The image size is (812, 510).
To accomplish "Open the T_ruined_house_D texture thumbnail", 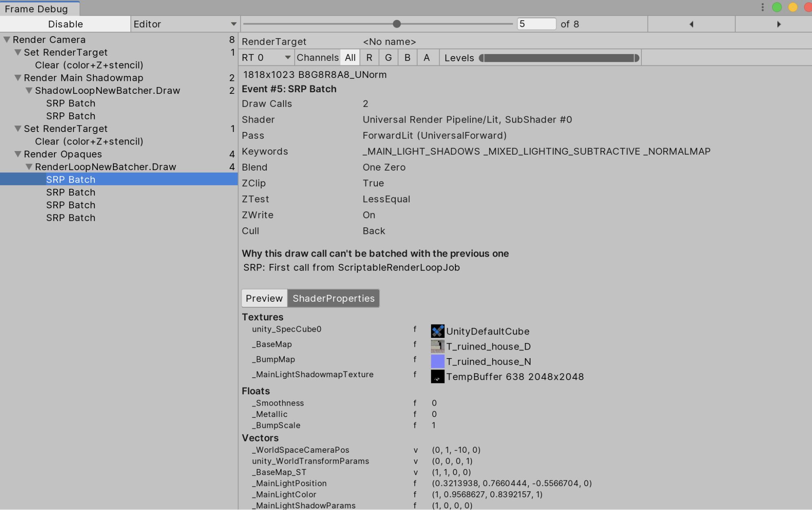I will point(437,346).
